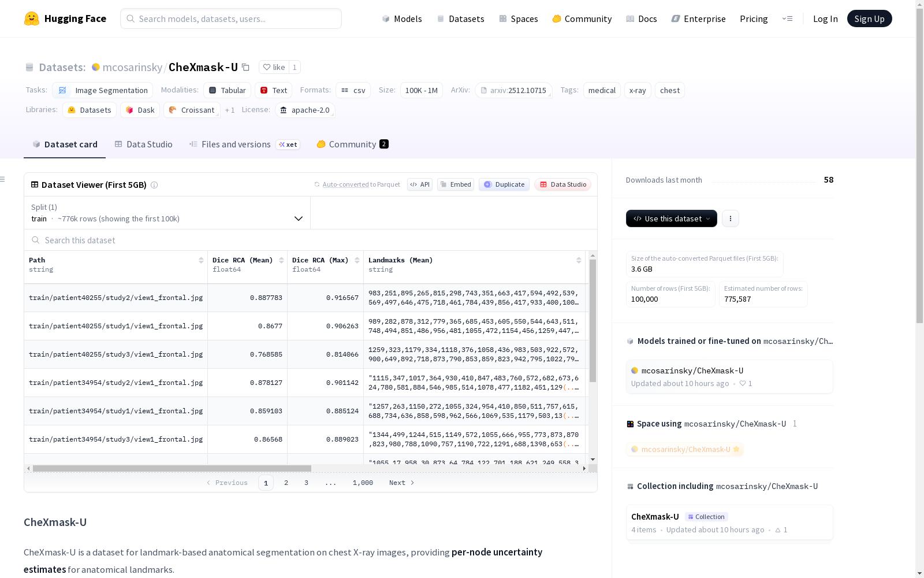This screenshot has height=578, width=924.
Task: Open Community in the top navigation
Action: 582,18
